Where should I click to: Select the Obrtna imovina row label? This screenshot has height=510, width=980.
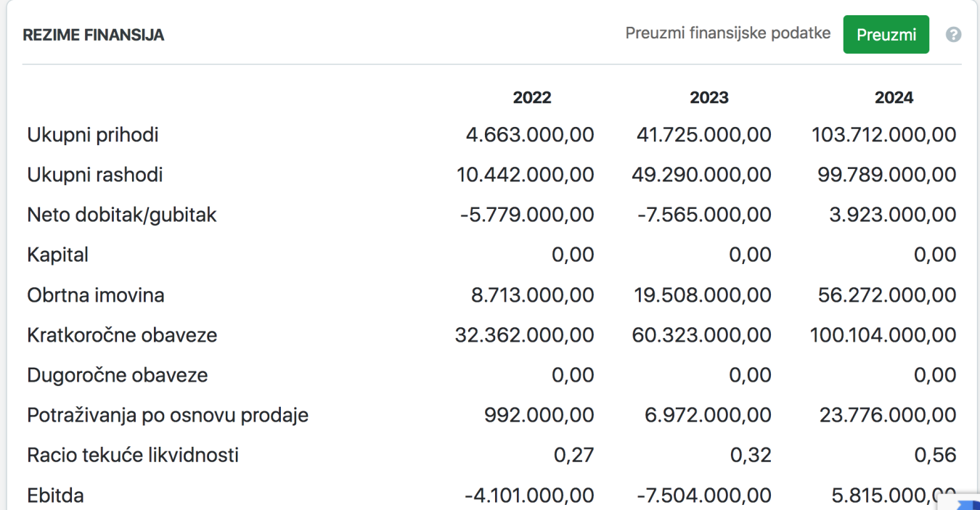(x=96, y=295)
